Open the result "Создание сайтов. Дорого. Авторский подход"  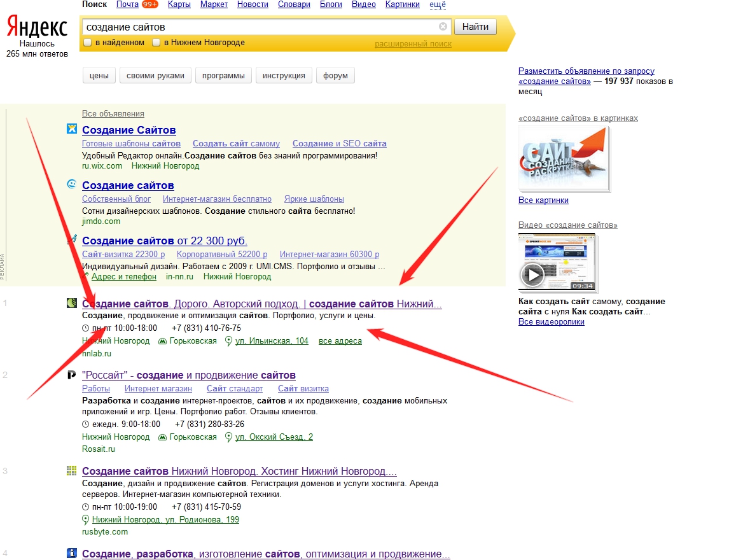261,304
